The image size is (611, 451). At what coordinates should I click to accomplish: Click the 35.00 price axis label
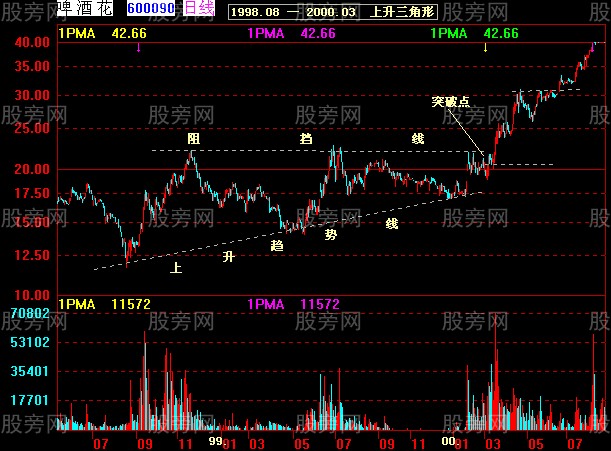tap(32, 66)
